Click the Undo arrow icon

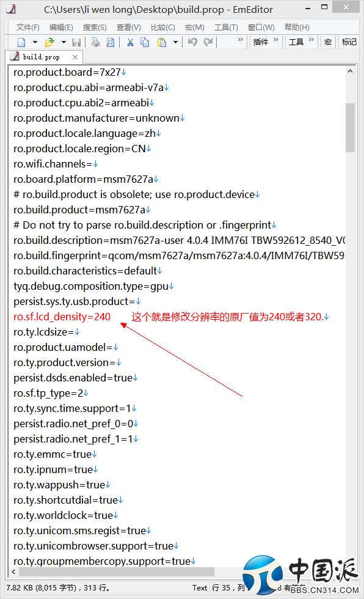point(192,42)
